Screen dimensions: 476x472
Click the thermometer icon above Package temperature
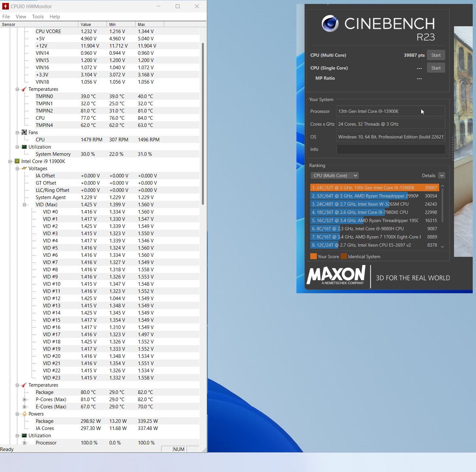pyautogui.click(x=24, y=385)
